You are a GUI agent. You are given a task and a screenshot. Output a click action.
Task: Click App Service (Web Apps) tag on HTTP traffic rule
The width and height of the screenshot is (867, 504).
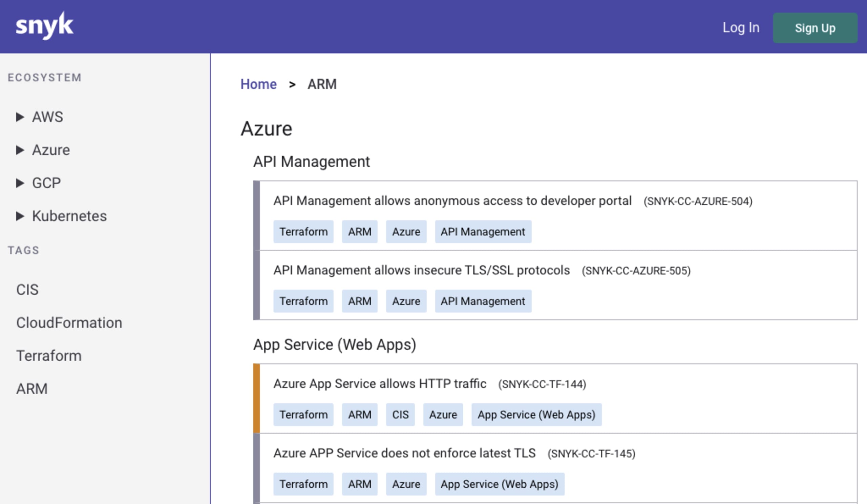click(536, 415)
